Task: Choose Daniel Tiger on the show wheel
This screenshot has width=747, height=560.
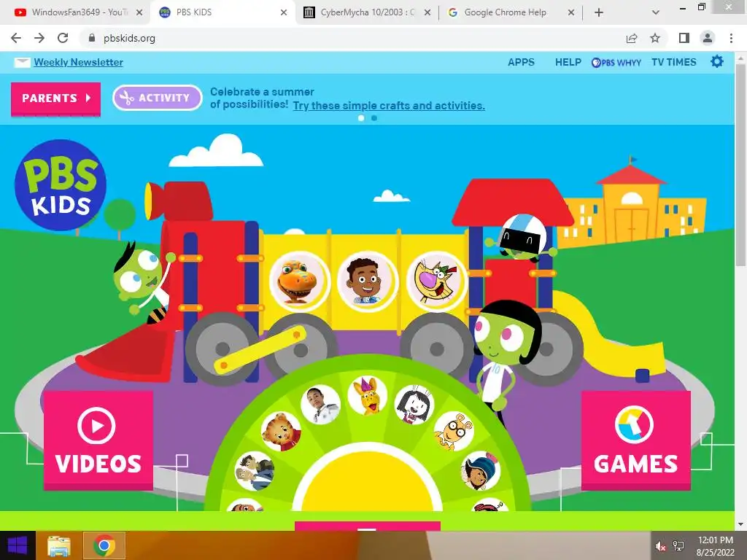Action: coord(281,432)
